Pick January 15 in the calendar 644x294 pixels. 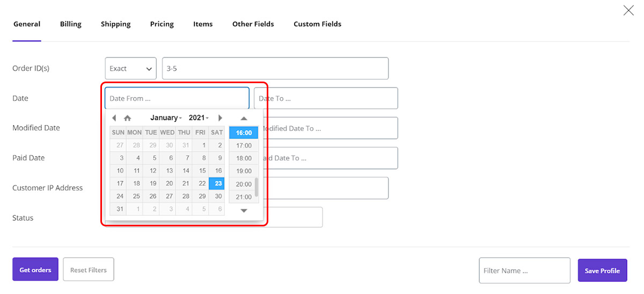[x=202, y=171]
